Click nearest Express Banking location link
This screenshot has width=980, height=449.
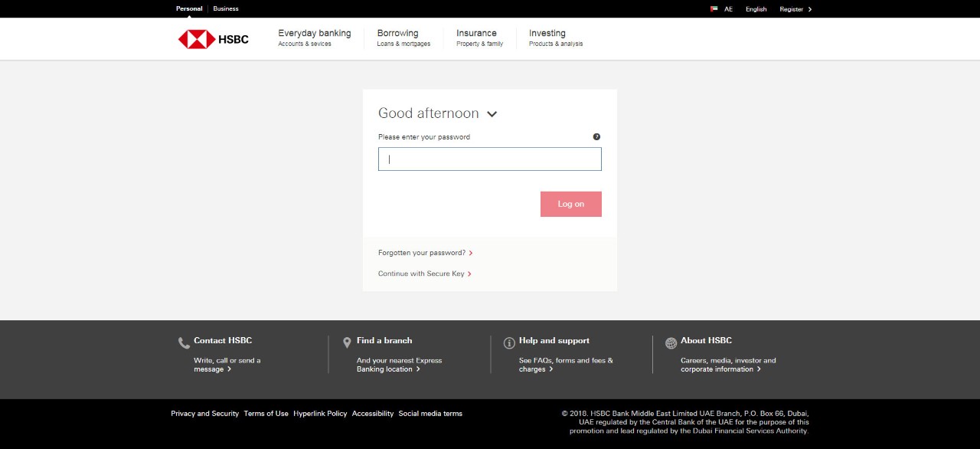399,365
